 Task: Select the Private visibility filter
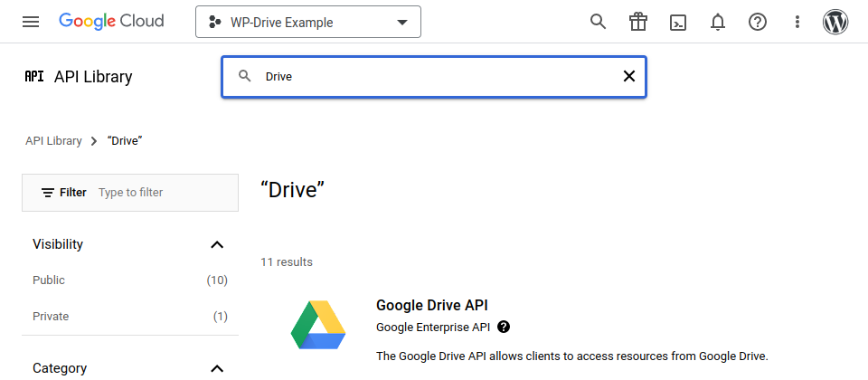click(x=51, y=317)
